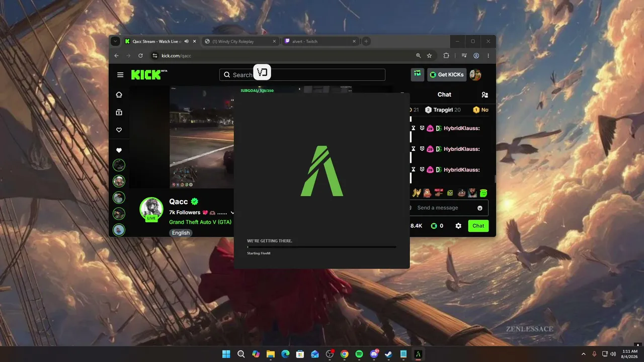The image size is (644, 362).
Task: Open the Chrome extensions puzzle icon
Action: pos(446,56)
